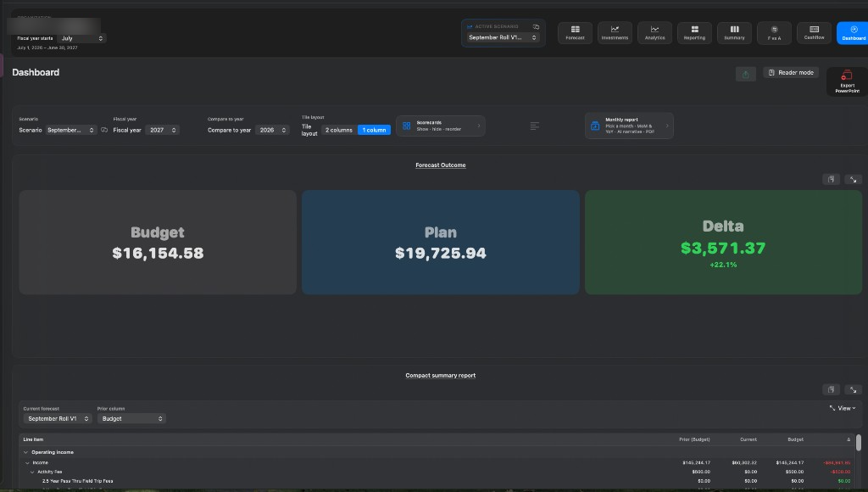Image resolution: width=868 pixels, height=492 pixels.
Task: Open the Fiscal year 2027 dropdown
Action: [x=162, y=130]
